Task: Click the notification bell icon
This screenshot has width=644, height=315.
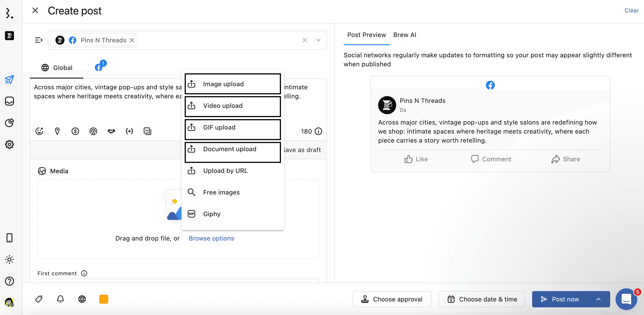Action: coord(60,299)
